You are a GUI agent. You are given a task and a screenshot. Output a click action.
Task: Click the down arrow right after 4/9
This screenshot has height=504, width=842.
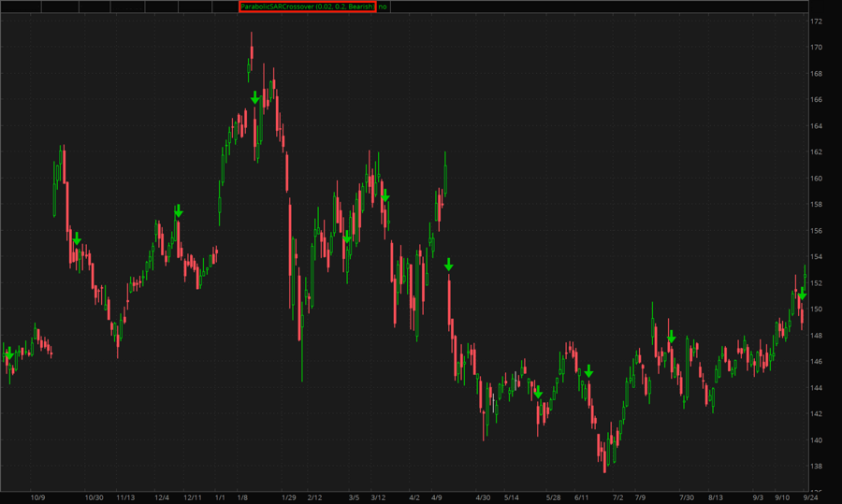(449, 266)
